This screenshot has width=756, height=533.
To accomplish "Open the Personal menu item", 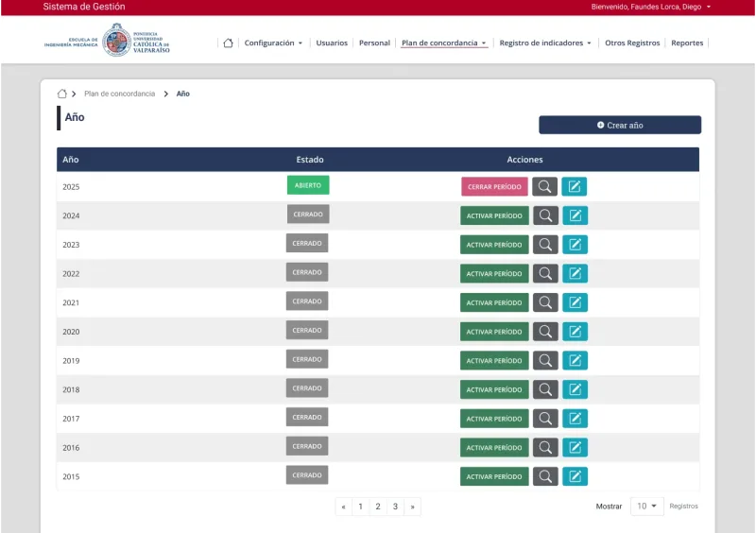I will (x=374, y=43).
